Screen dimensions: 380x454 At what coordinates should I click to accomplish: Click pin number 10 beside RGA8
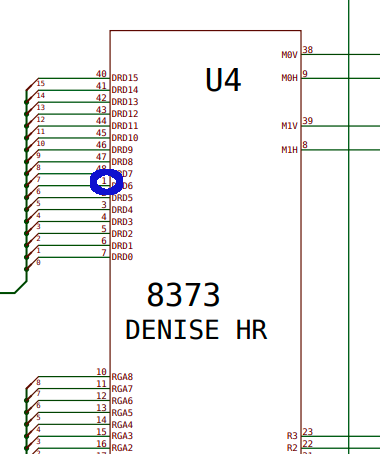(101, 372)
